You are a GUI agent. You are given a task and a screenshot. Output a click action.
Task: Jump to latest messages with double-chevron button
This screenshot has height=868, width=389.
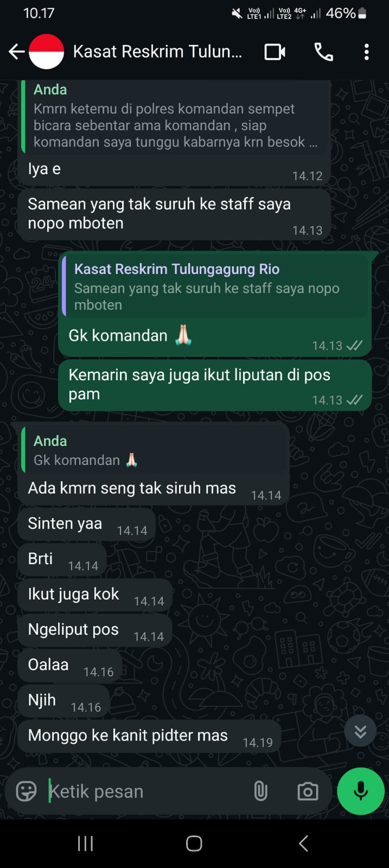click(x=360, y=731)
